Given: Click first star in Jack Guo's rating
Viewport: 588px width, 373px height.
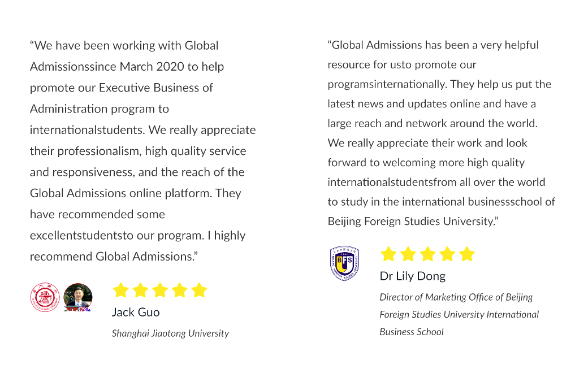Looking at the screenshot, I should click(x=121, y=290).
